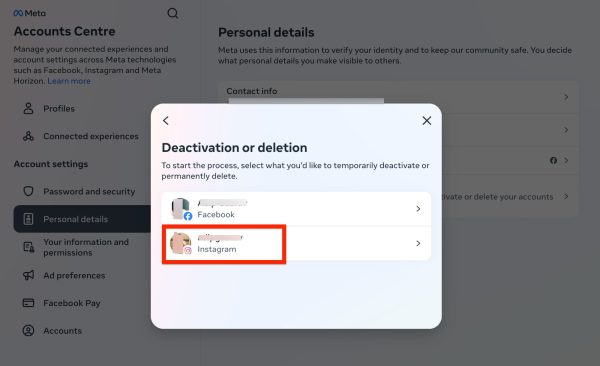Click the Accounts circle-person icon

coord(28,330)
